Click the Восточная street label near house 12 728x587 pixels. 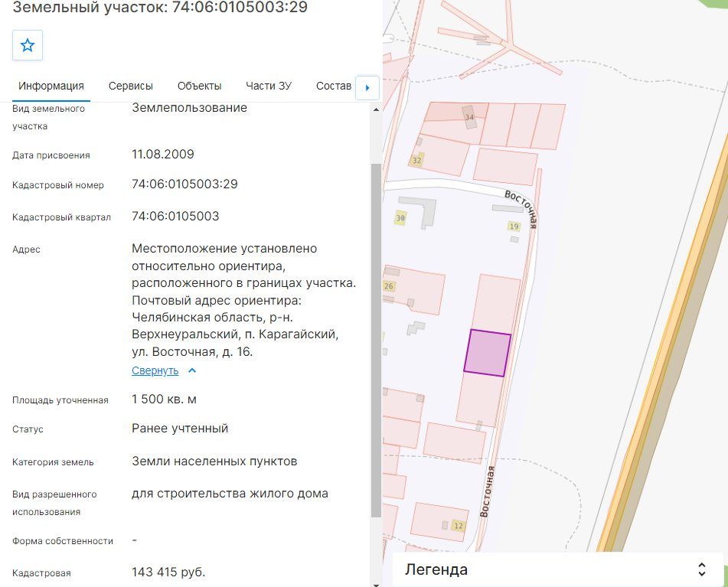pyautogui.click(x=487, y=491)
